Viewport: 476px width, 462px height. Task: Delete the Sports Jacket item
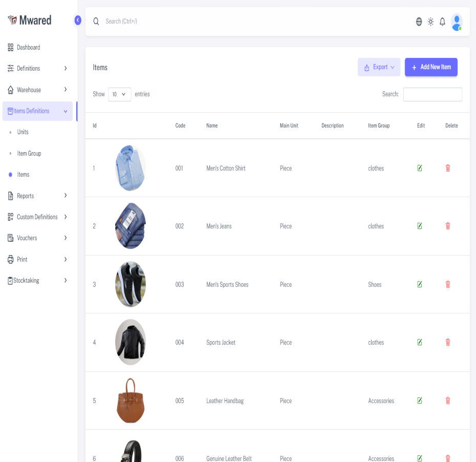click(x=448, y=342)
